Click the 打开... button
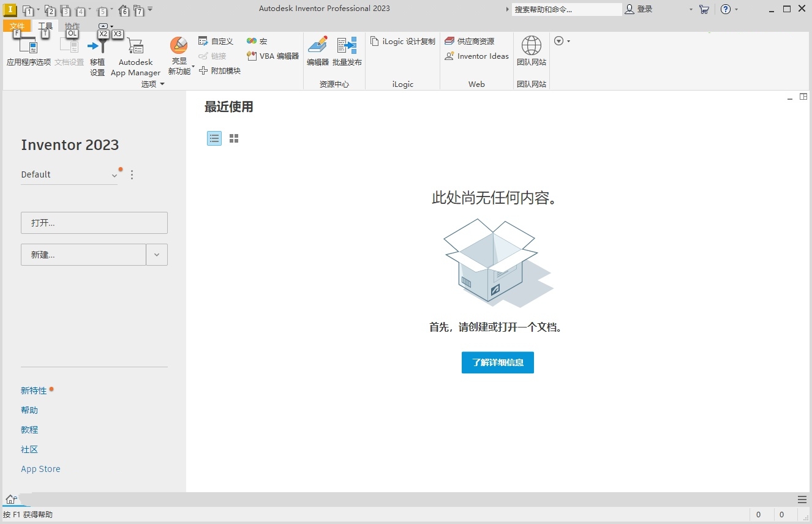The image size is (812, 524). coord(94,223)
